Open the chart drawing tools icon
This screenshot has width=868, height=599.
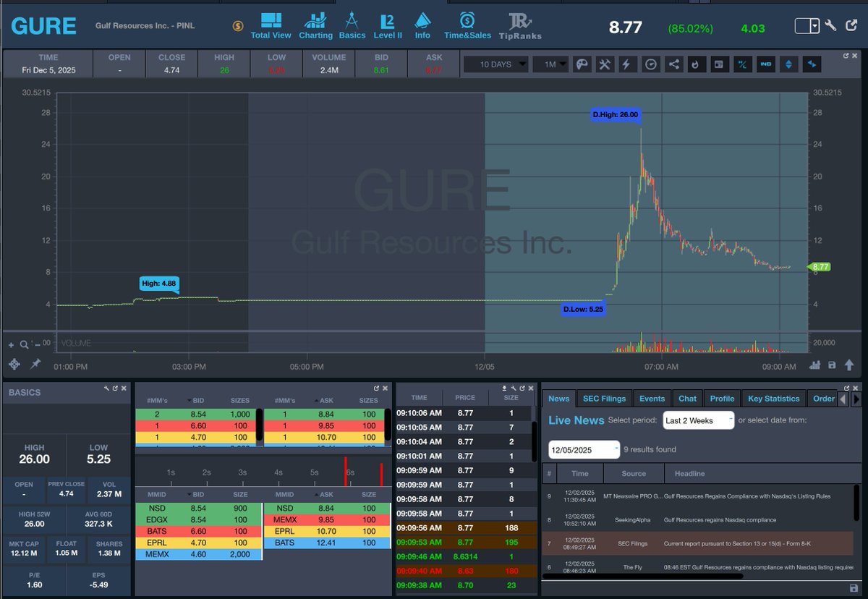[x=582, y=64]
